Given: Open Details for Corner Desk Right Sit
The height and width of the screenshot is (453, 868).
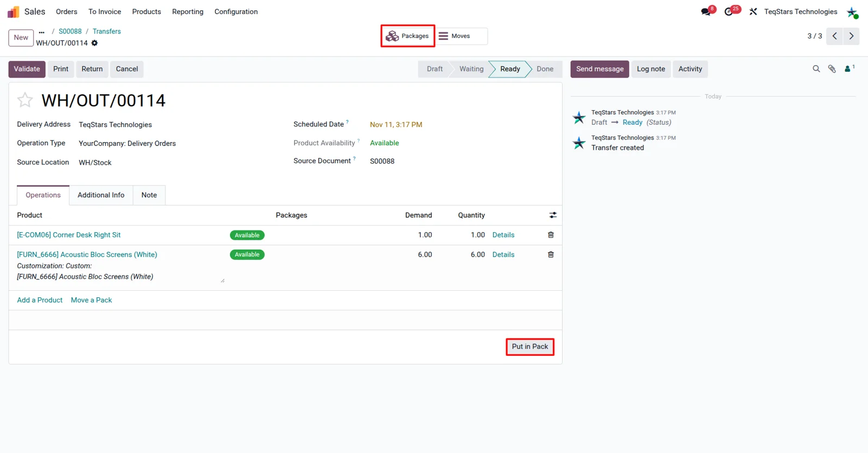Looking at the screenshot, I should pos(503,235).
